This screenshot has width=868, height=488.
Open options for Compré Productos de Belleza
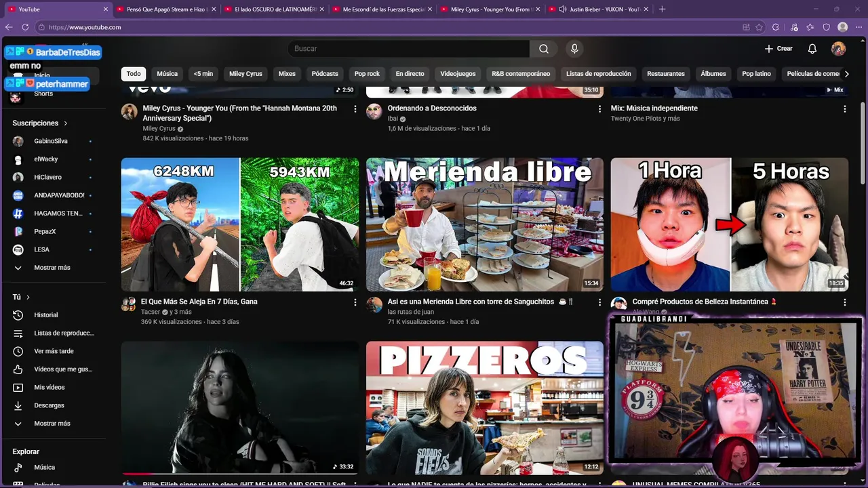click(844, 302)
